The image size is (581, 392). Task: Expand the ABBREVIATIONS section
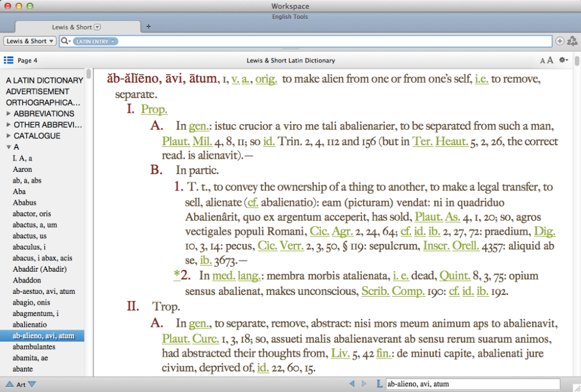click(x=8, y=113)
